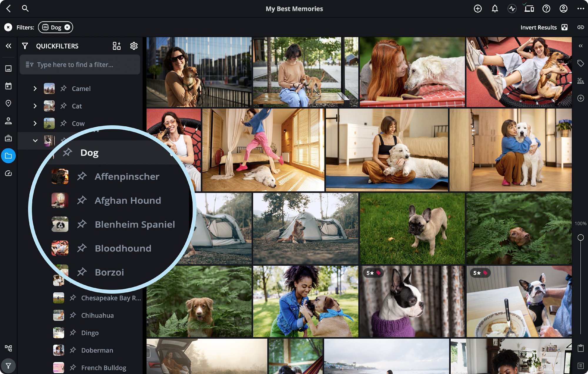Remove the Dog filter chip
The height and width of the screenshot is (374, 588).
coord(67,27)
